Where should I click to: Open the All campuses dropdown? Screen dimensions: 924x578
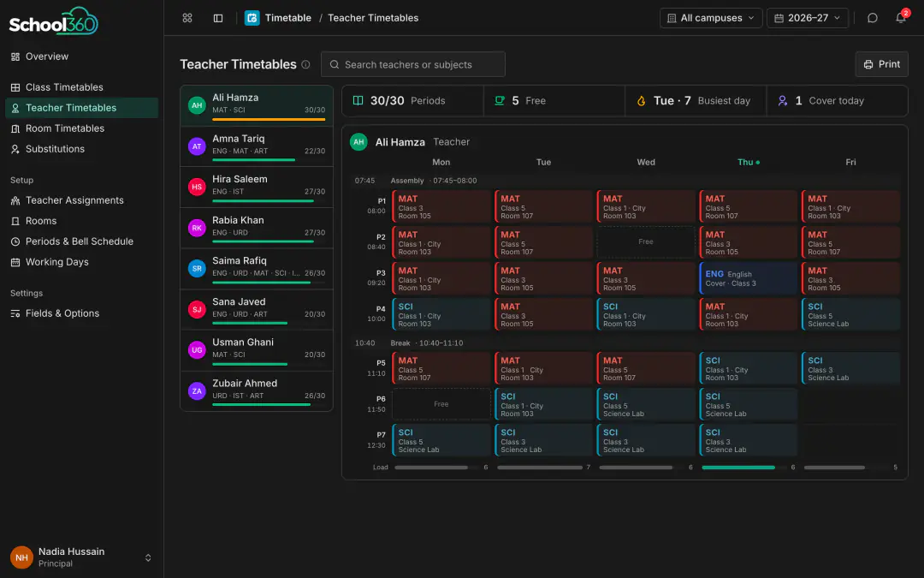tap(711, 18)
